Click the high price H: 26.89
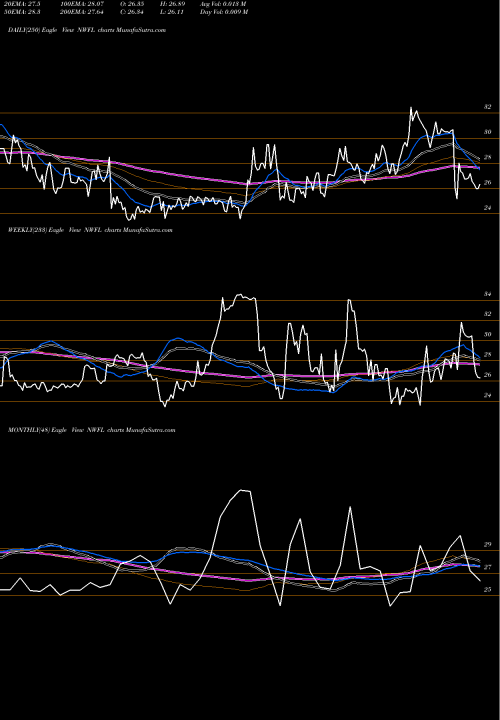 (x=172, y=4)
